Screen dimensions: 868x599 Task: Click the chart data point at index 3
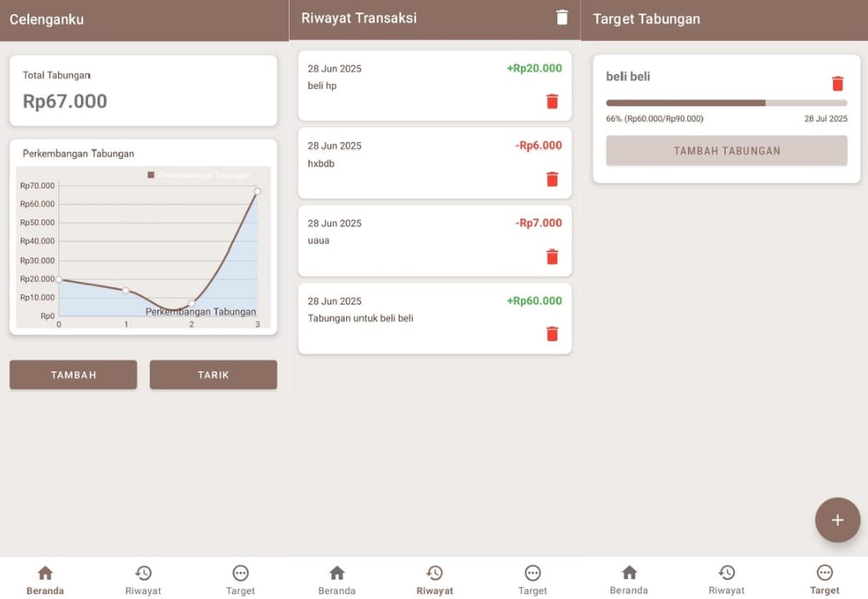(257, 191)
